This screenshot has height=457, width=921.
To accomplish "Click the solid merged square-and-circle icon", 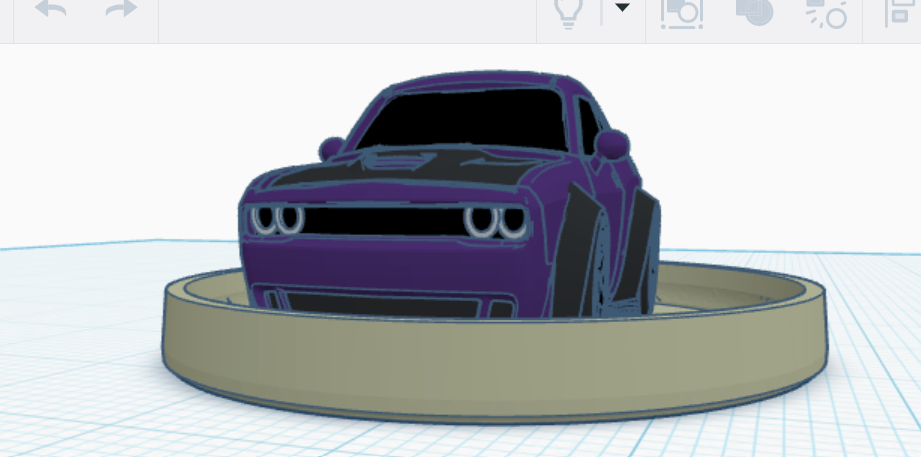I will click(755, 12).
